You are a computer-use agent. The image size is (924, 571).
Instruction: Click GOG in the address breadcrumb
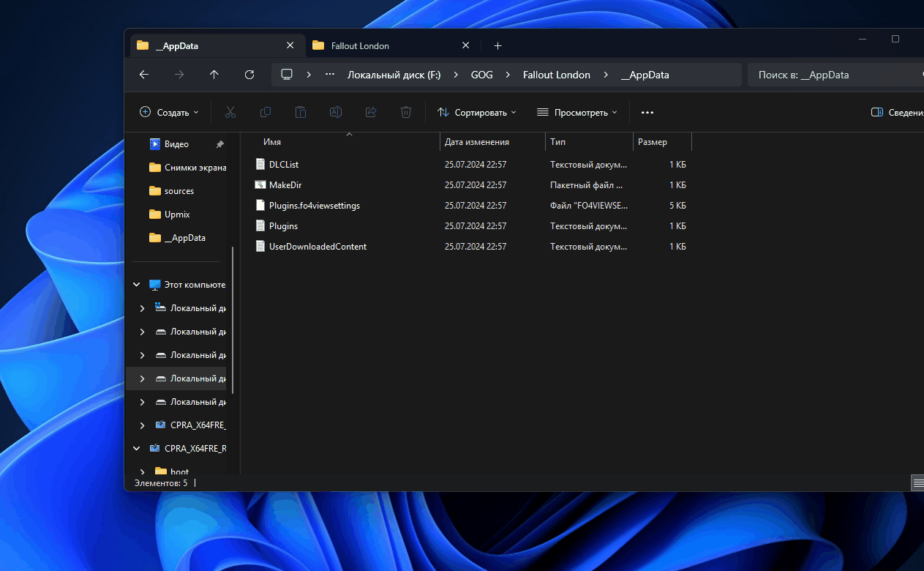(482, 75)
